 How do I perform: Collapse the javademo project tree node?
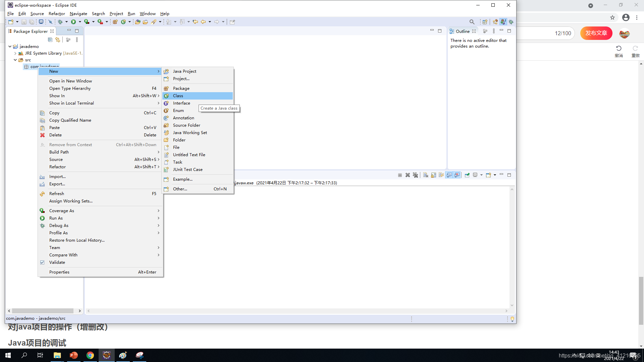tap(10, 47)
